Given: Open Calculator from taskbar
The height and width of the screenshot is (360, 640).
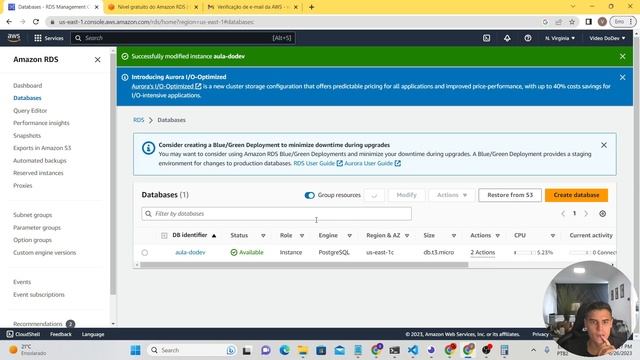Looking at the screenshot, I should (504, 350).
